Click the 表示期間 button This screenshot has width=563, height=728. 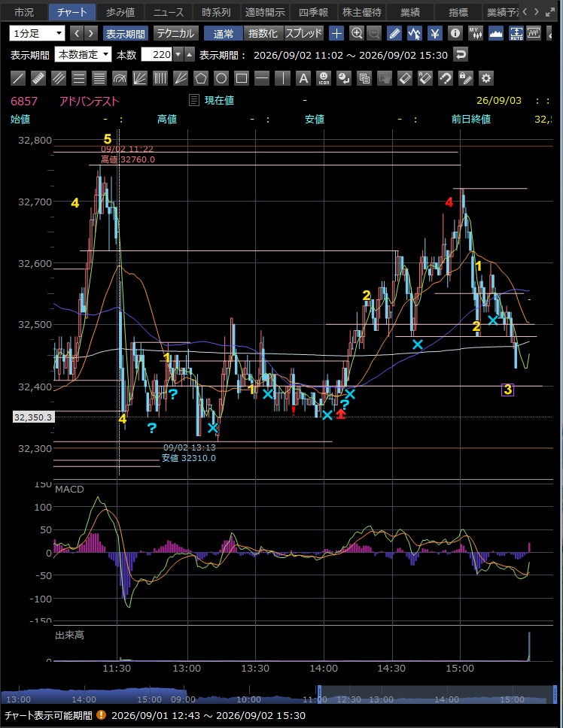point(126,33)
